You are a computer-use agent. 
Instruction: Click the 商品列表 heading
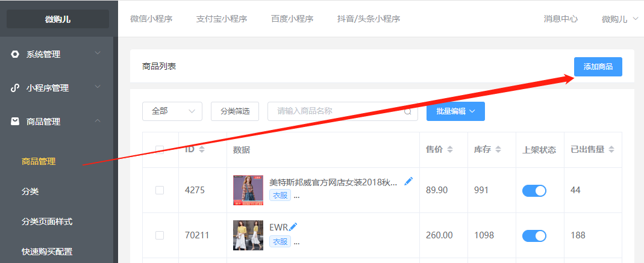click(x=159, y=66)
